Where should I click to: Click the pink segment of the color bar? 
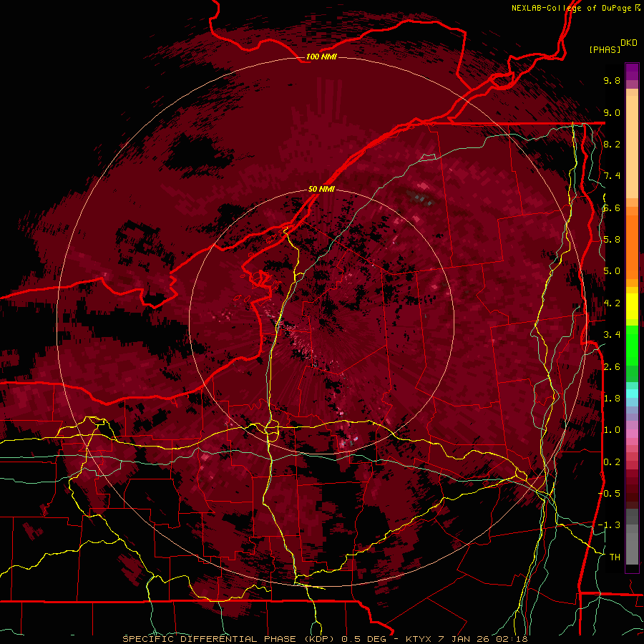tap(632, 433)
